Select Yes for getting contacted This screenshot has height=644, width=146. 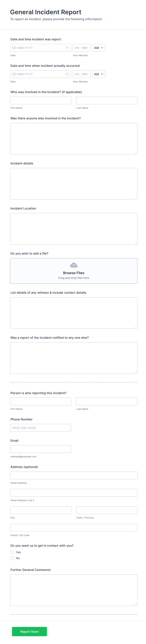pos(12,552)
